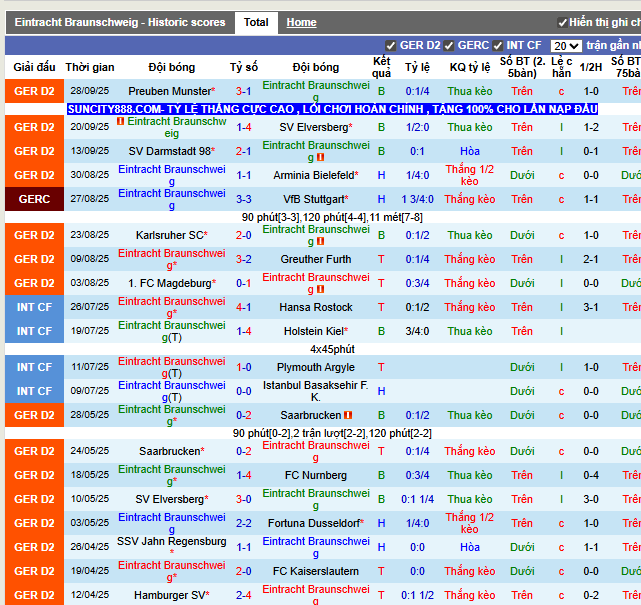This screenshot has width=641, height=605.
Task: Click the 0:1 1/2 odds for Hamburger SV
Action: 417,595
